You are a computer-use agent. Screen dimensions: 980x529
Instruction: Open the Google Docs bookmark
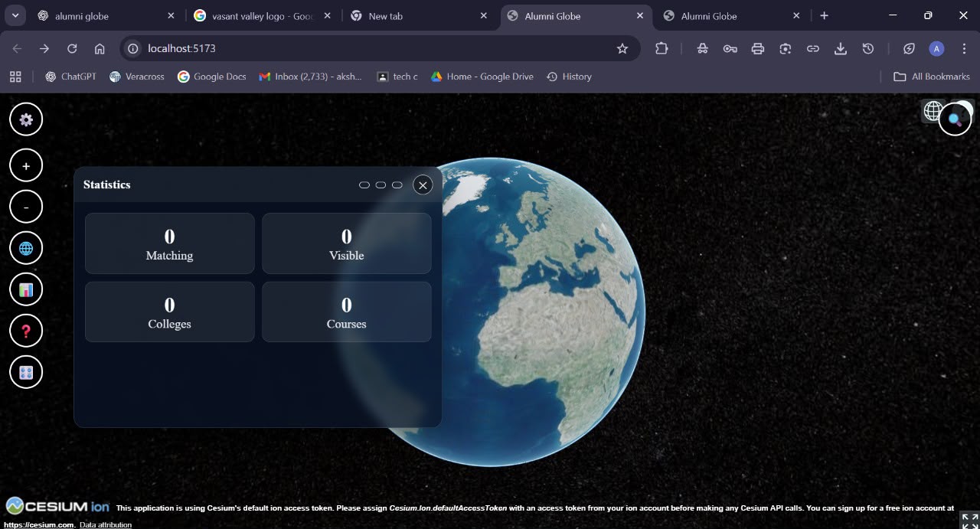pyautogui.click(x=211, y=77)
